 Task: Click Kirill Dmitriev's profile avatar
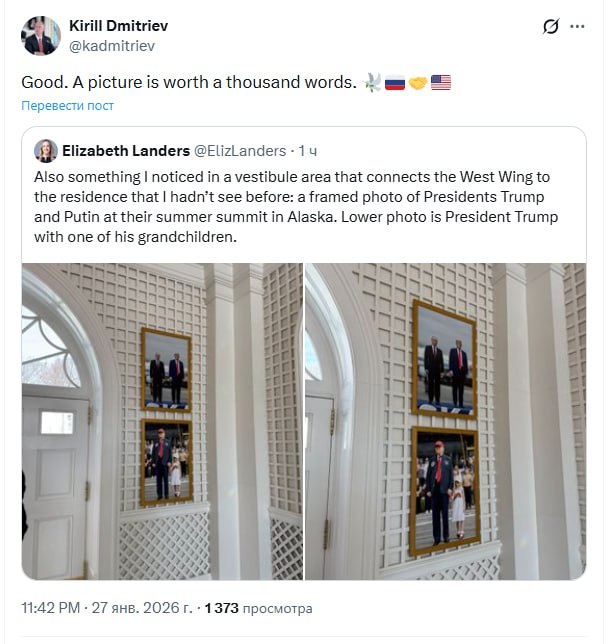pyautogui.click(x=40, y=36)
